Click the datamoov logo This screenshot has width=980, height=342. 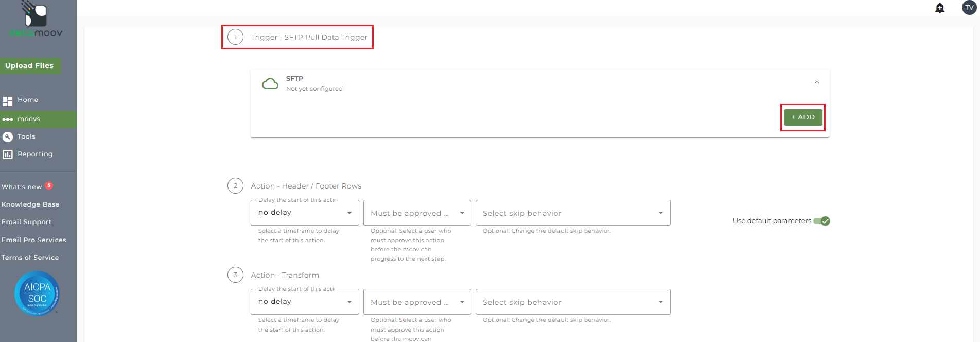[36, 19]
